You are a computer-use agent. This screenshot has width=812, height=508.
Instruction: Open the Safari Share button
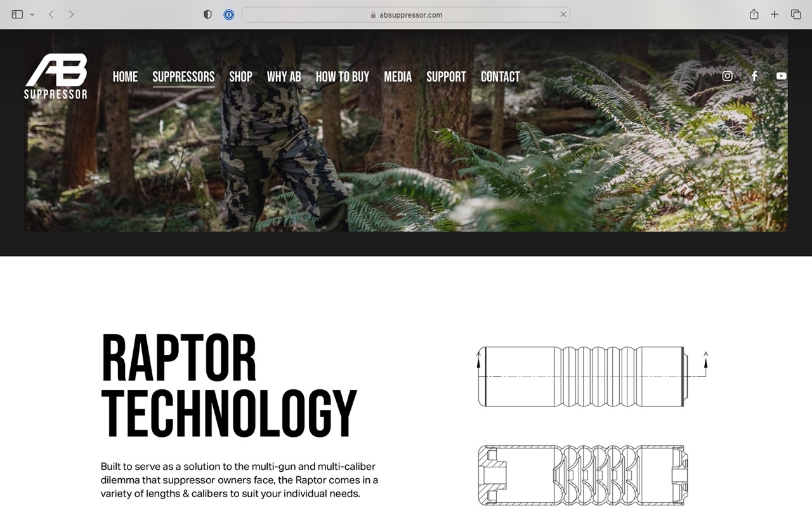pos(754,14)
